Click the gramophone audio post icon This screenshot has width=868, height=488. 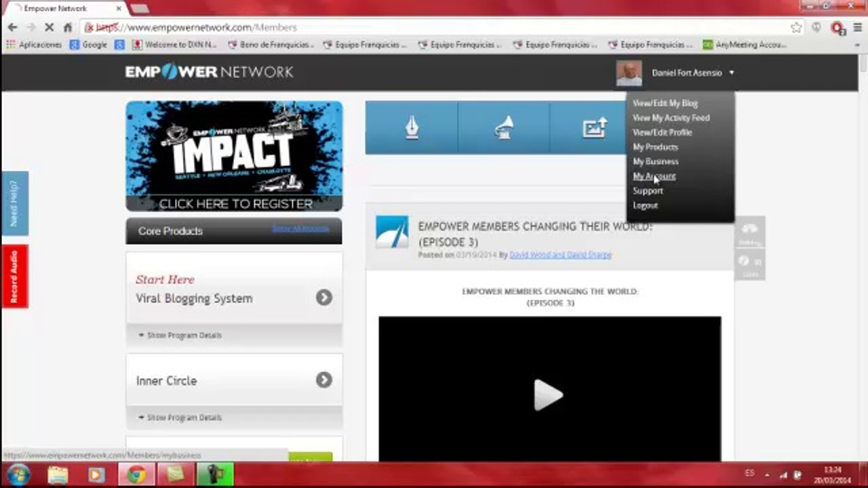pyautogui.click(x=504, y=127)
